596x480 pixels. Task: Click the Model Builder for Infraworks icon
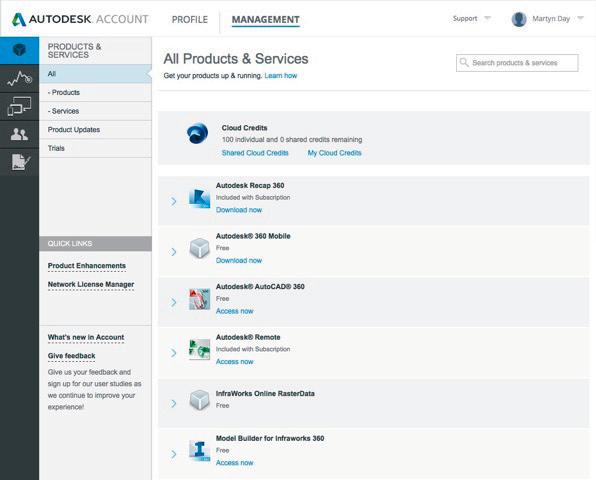tap(200, 451)
